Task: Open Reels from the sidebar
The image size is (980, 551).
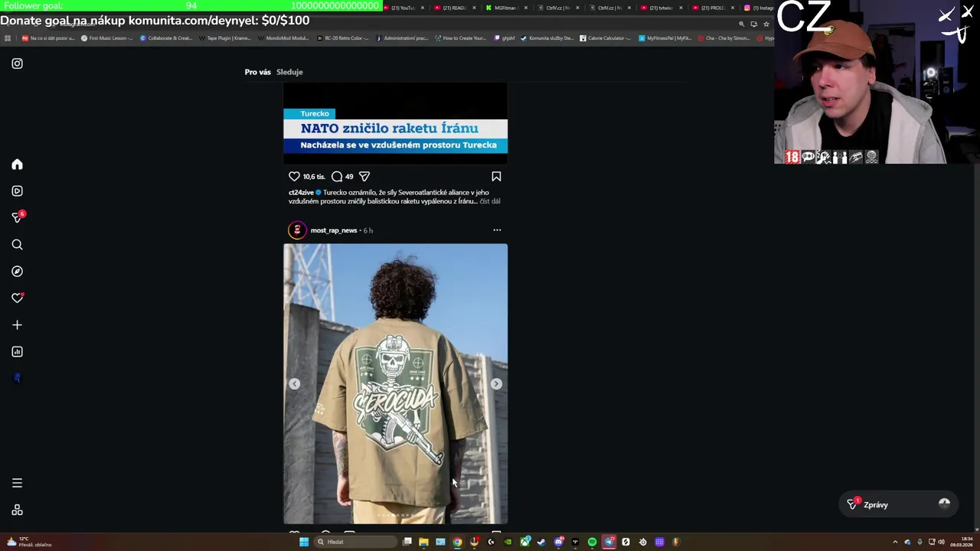Action: [17, 191]
